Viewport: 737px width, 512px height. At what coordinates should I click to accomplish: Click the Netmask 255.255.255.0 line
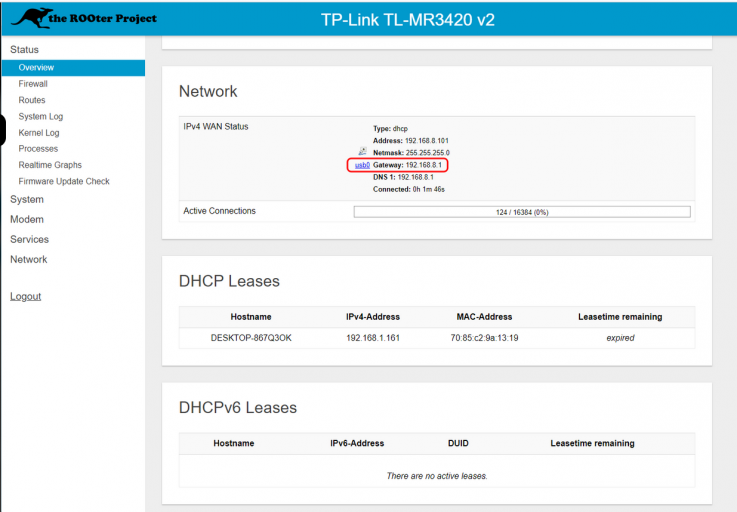point(411,153)
